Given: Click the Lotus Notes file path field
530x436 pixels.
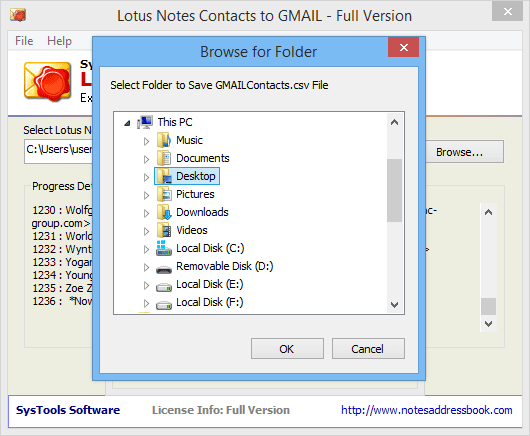Looking at the screenshot, I should (58, 152).
